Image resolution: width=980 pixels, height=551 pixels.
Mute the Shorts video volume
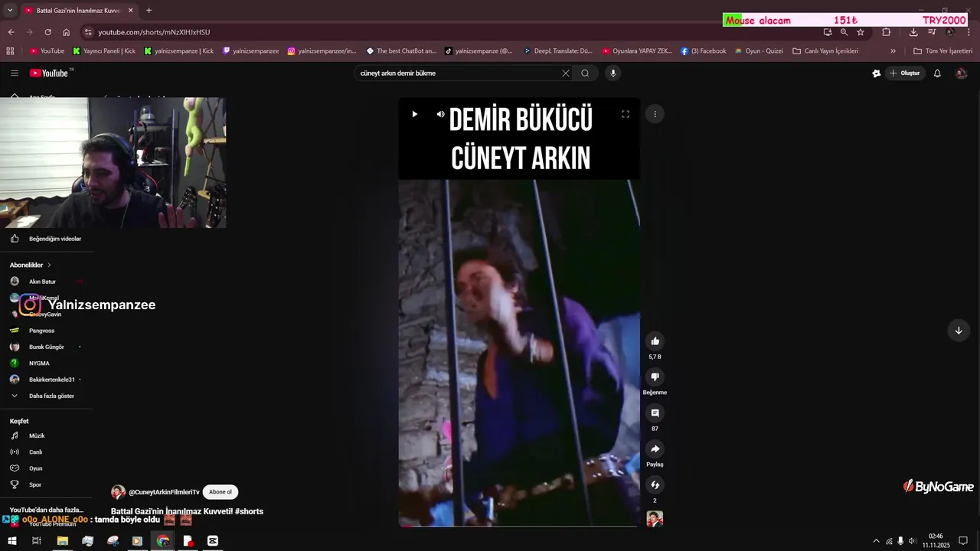click(440, 114)
